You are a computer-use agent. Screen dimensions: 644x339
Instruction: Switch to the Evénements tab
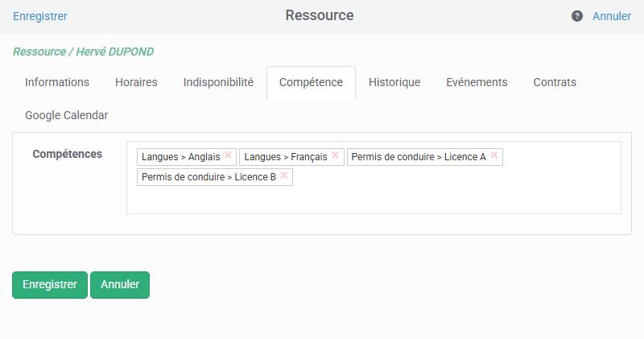pyautogui.click(x=477, y=82)
